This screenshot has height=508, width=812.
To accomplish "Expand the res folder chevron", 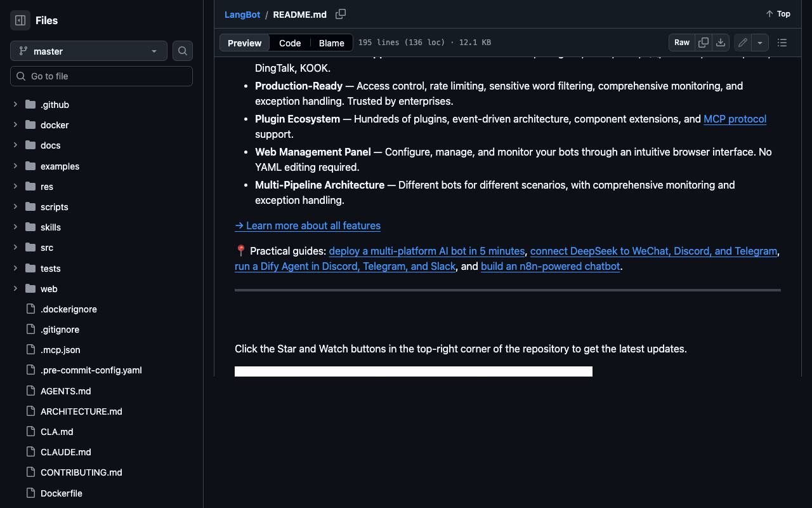I will click(x=15, y=187).
